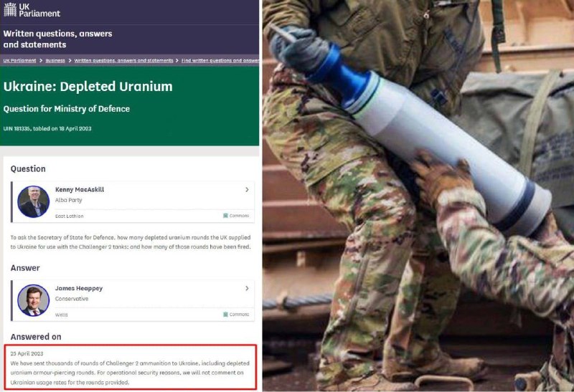Expand Kenny MacAskill member card chevron
Image resolution: width=574 pixels, height=392 pixels.
coord(247,189)
